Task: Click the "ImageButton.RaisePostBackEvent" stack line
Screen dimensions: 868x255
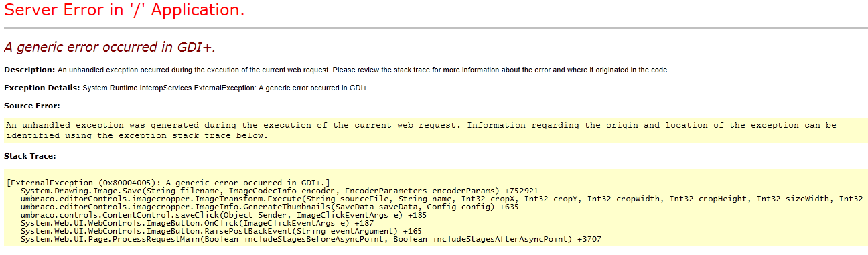Action: (x=221, y=231)
